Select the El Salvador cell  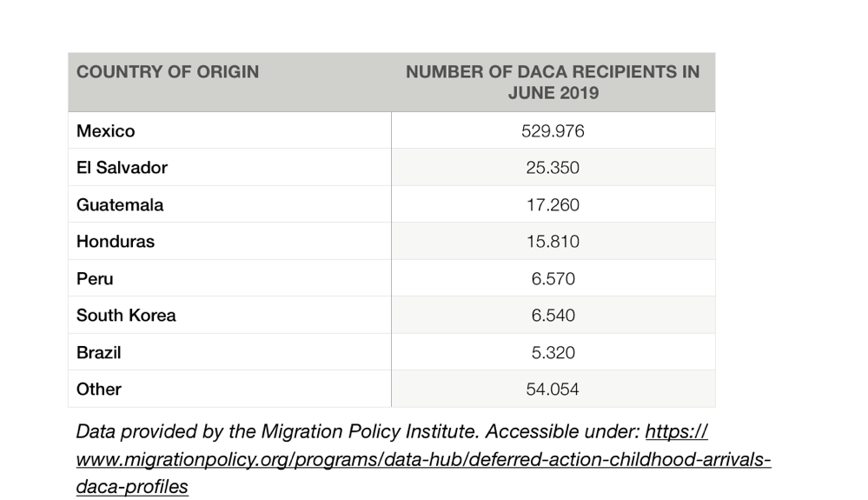(x=122, y=168)
